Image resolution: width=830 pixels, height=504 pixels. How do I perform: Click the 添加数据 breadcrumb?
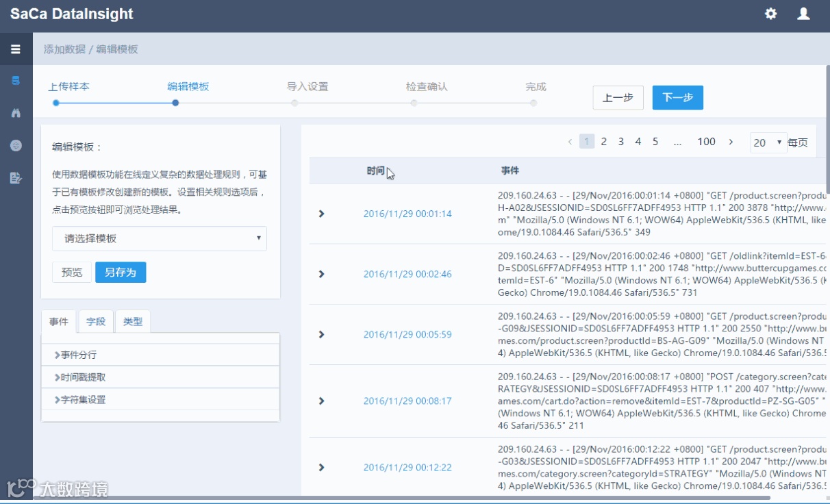[64, 49]
